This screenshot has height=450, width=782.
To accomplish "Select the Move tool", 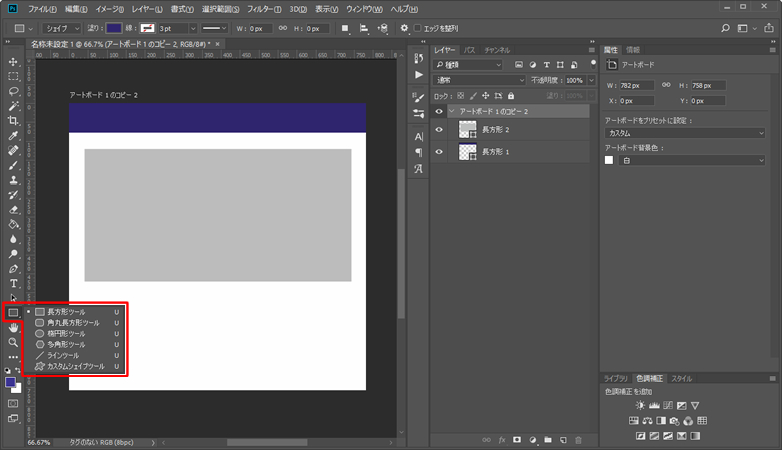I will pos(13,62).
